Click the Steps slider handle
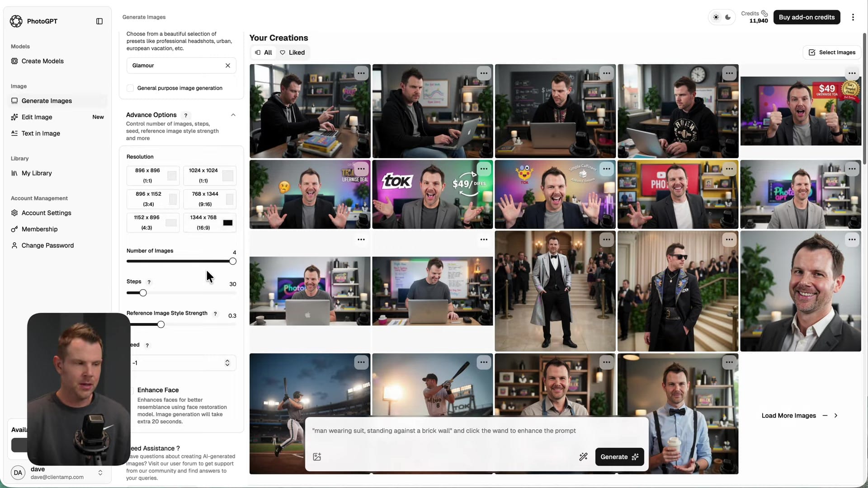 click(143, 293)
